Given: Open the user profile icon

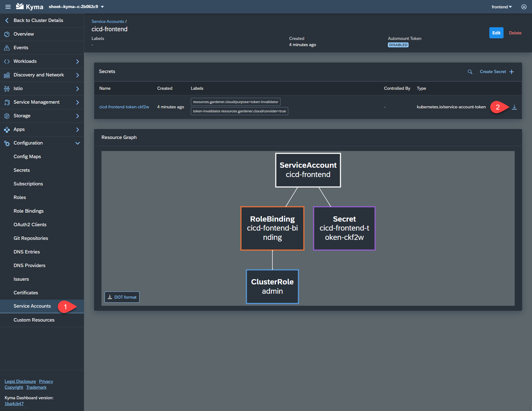Looking at the screenshot, I should (x=524, y=7).
